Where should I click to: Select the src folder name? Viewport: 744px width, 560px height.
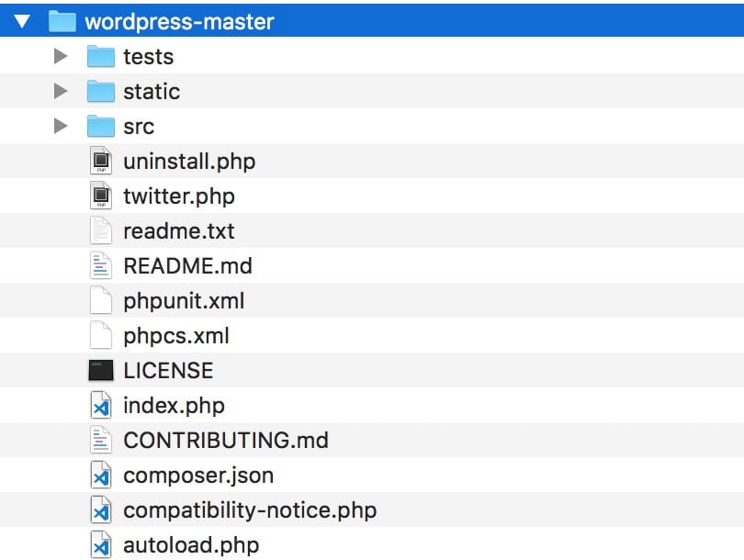pyautogui.click(x=139, y=127)
